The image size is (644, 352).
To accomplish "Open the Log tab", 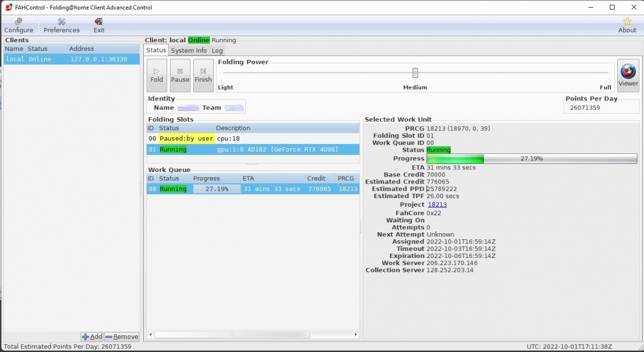I will pyautogui.click(x=217, y=50).
